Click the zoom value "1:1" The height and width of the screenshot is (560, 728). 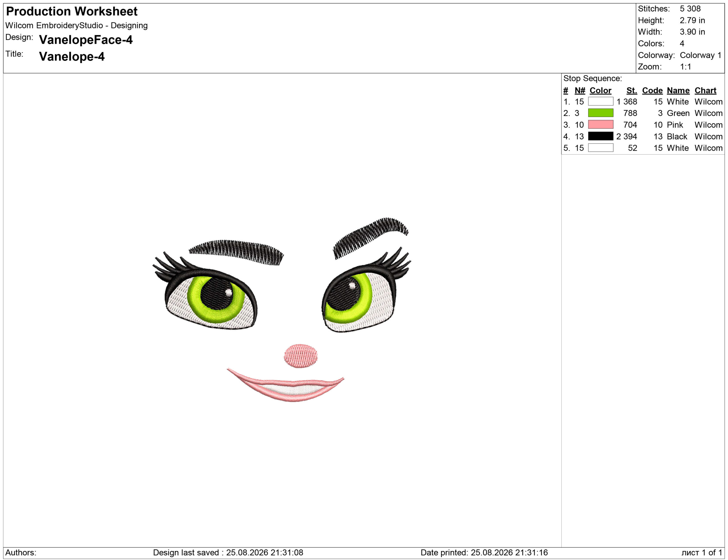(685, 67)
